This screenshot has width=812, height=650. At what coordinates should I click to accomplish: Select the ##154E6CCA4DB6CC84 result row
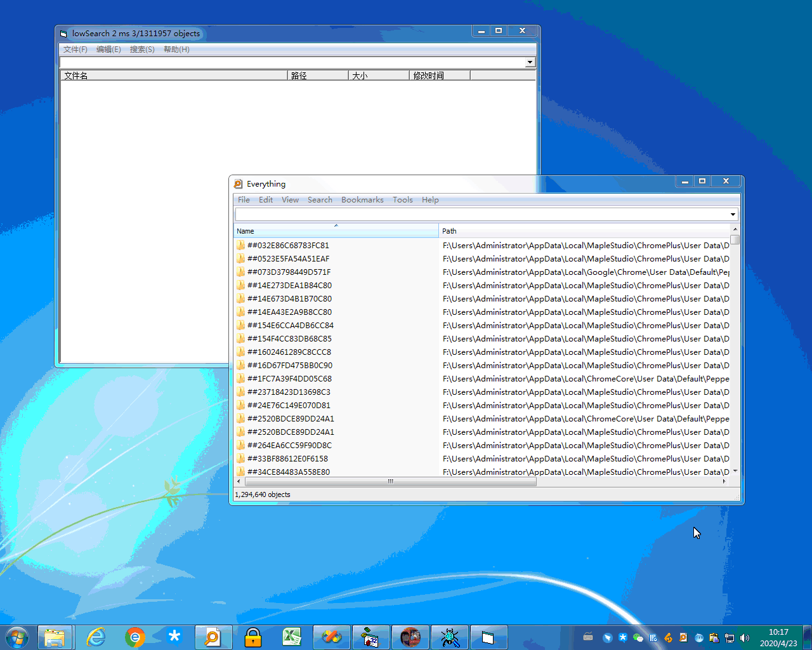[481, 325]
